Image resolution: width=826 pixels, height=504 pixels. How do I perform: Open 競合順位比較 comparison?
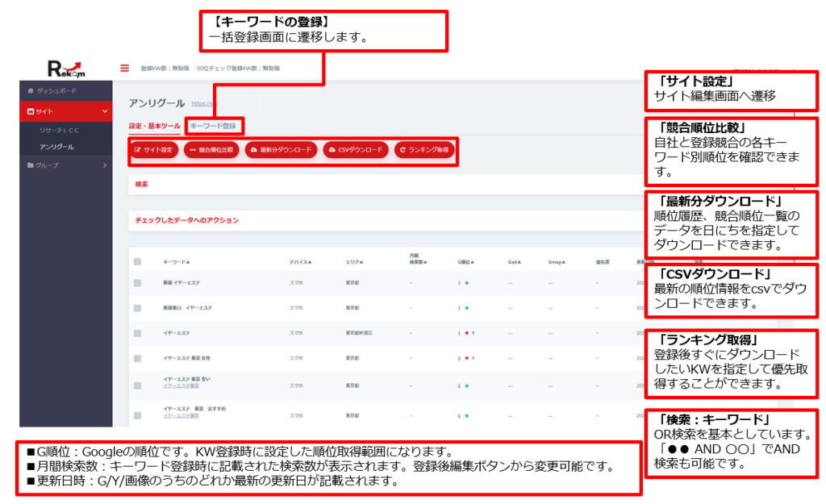[211, 150]
